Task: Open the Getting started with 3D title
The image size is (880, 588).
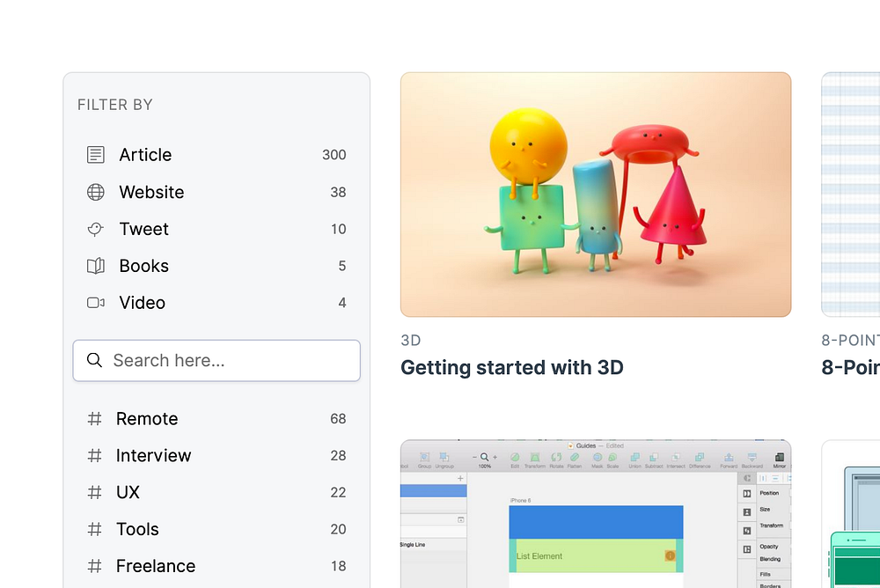Action: [512, 367]
